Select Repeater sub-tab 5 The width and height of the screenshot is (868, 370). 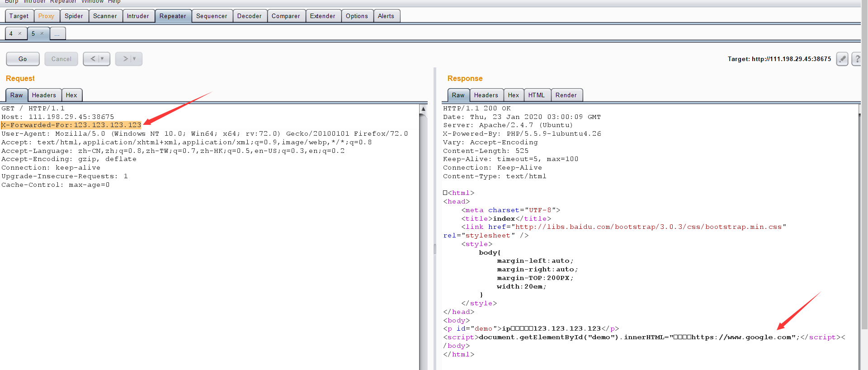[33, 33]
